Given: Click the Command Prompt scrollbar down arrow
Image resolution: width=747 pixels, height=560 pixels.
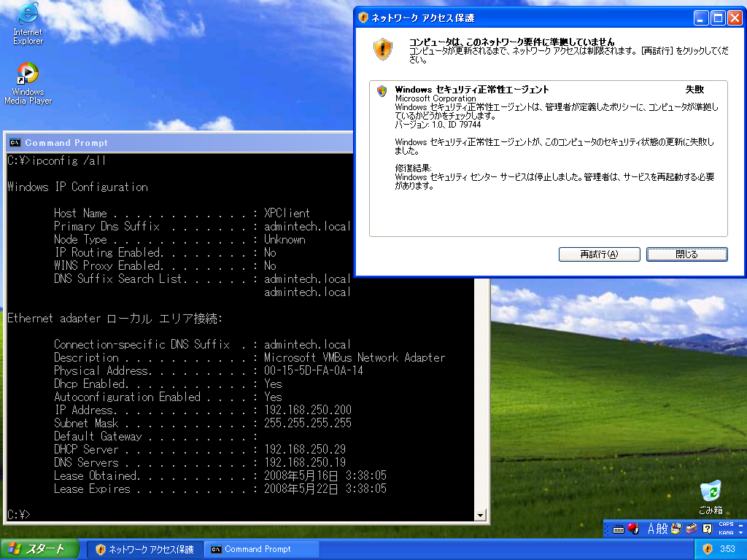Looking at the screenshot, I should tap(480, 515).
